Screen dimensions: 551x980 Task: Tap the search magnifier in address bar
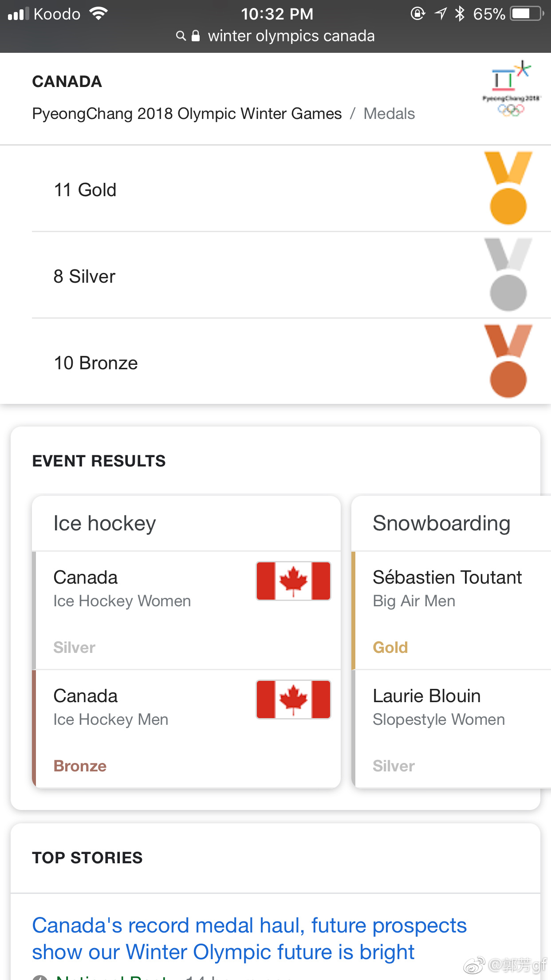[181, 36]
